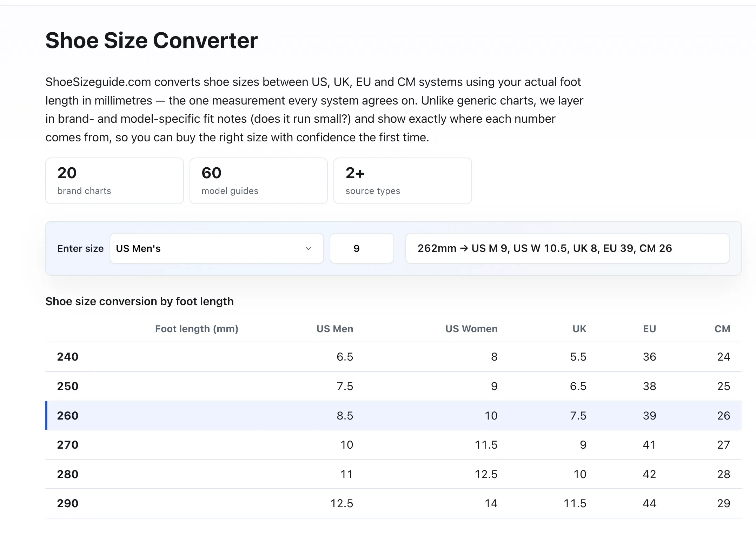Viewport: 756px width, 543px height.
Task: Click EU value 38 in the 250 row
Action: point(649,386)
